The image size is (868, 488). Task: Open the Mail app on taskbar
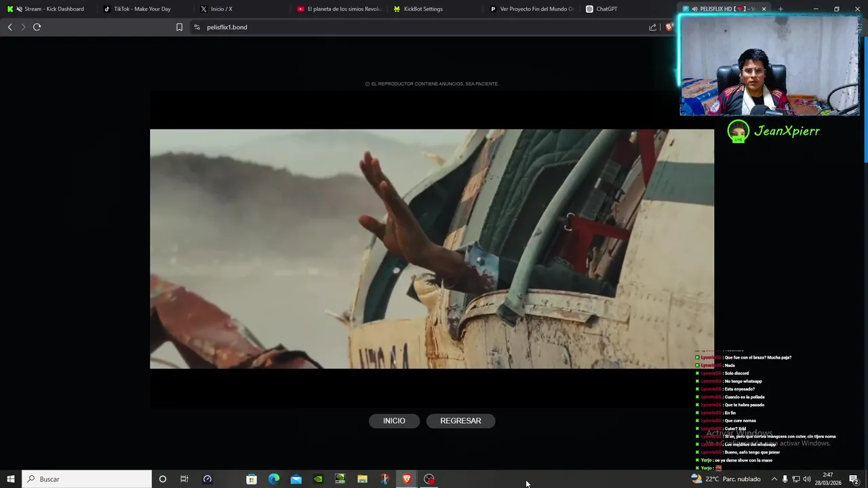tap(296, 479)
